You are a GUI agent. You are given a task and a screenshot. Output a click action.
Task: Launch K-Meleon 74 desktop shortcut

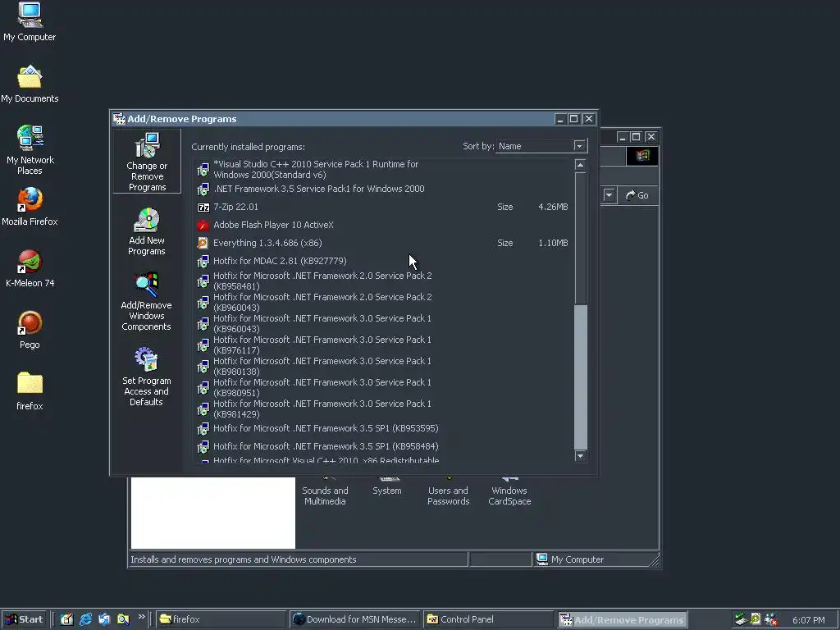pyautogui.click(x=30, y=268)
